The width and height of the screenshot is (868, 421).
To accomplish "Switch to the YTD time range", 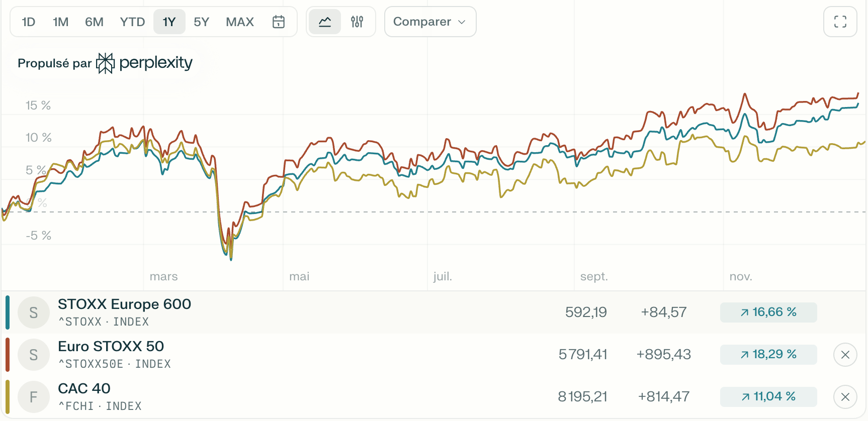I will tap(132, 22).
